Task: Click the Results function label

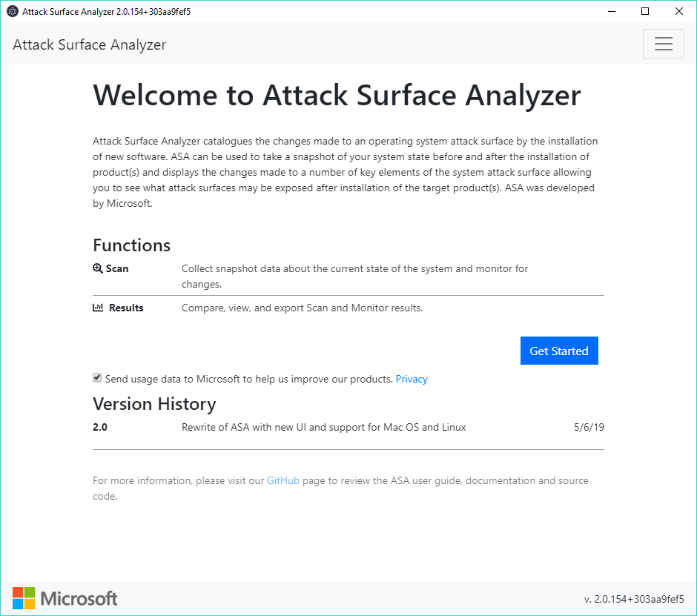Action: click(x=126, y=308)
